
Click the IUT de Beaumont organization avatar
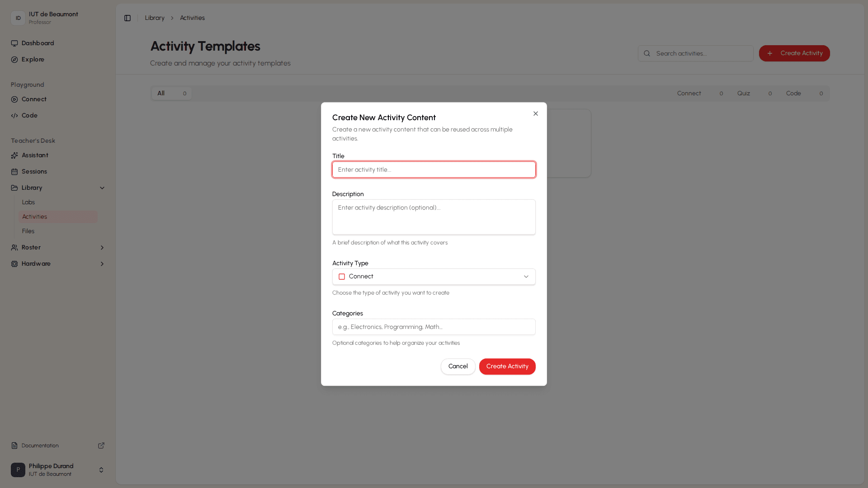click(18, 18)
